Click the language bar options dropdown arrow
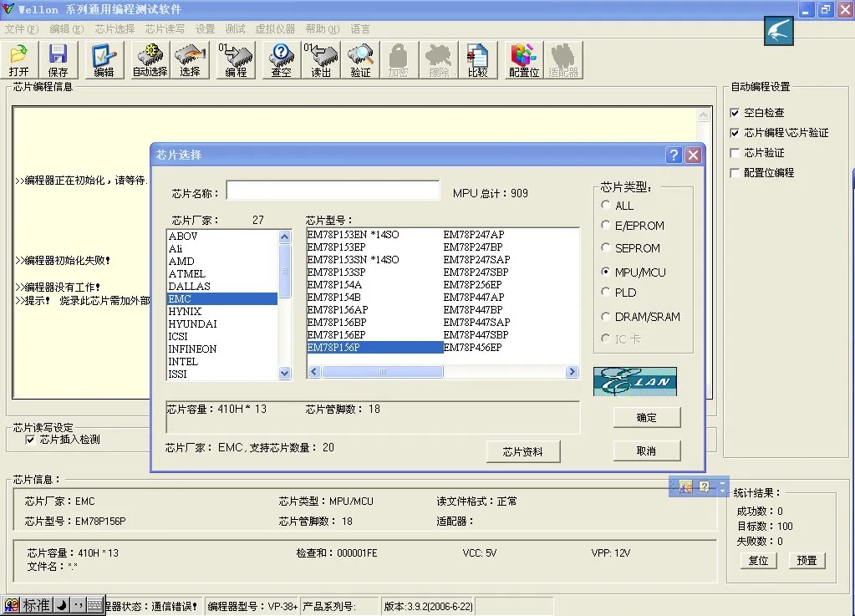Viewport: 855px width, 616px height. click(x=722, y=490)
